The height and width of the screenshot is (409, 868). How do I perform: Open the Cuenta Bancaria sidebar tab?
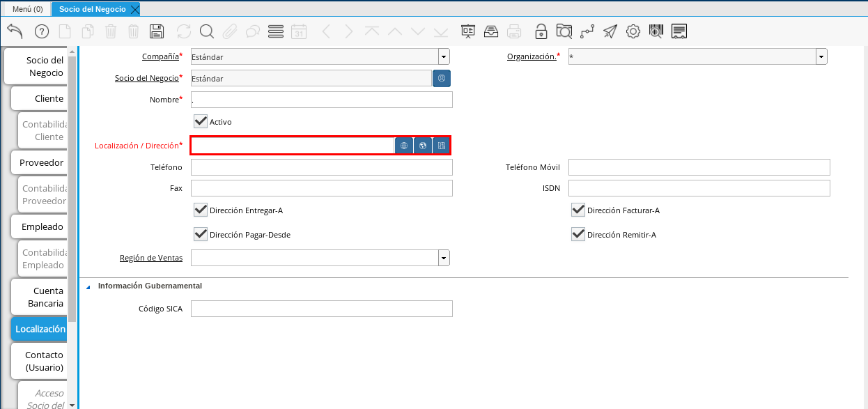coord(40,297)
